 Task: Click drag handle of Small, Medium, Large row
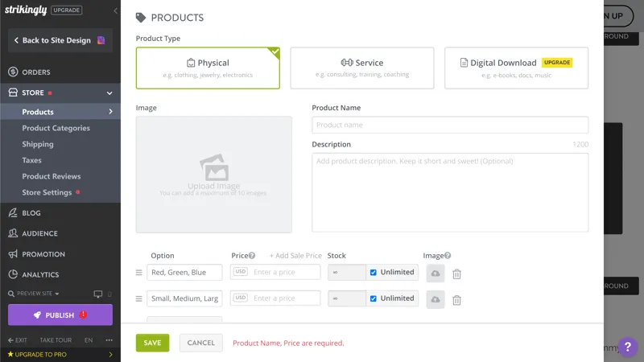(138, 299)
